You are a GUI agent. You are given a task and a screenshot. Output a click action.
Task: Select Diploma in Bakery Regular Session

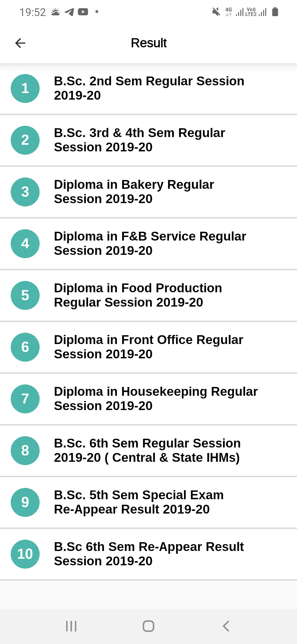[134, 192]
